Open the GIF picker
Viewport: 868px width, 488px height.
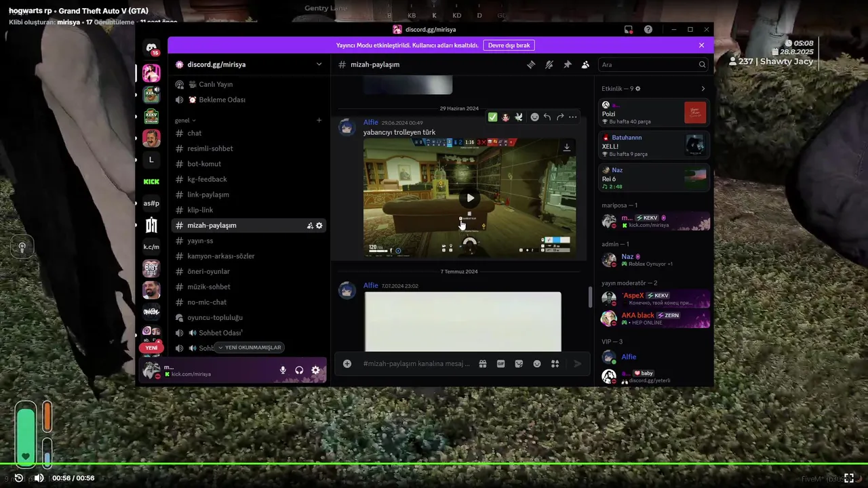click(x=501, y=363)
